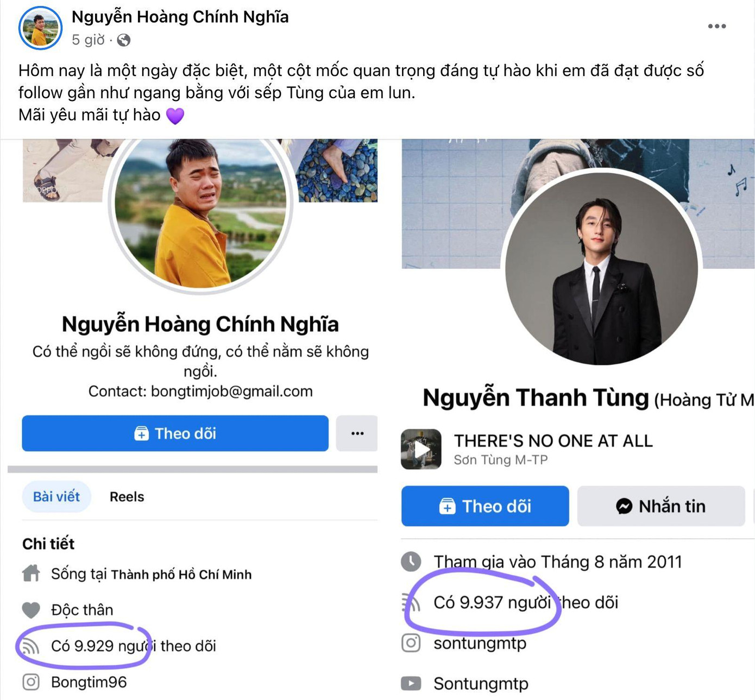
Task: Click the YouTube icon beside Sontungmtp
Action: 411,683
